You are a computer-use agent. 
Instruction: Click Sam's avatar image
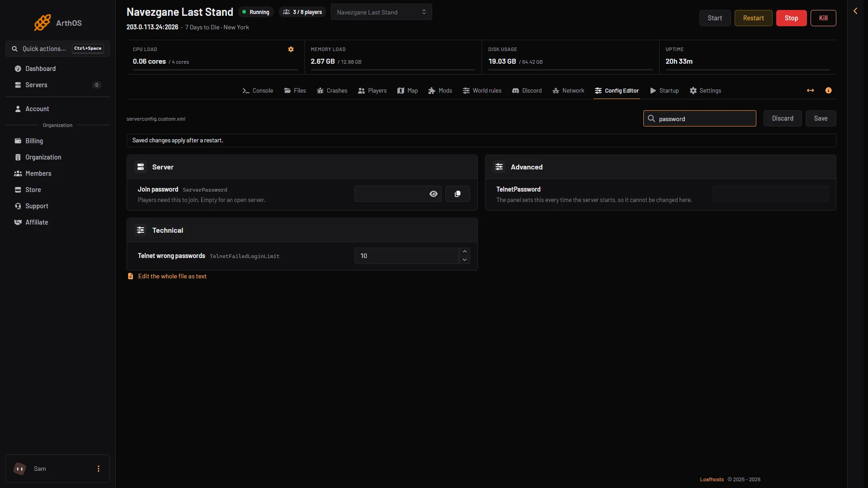pos(20,469)
